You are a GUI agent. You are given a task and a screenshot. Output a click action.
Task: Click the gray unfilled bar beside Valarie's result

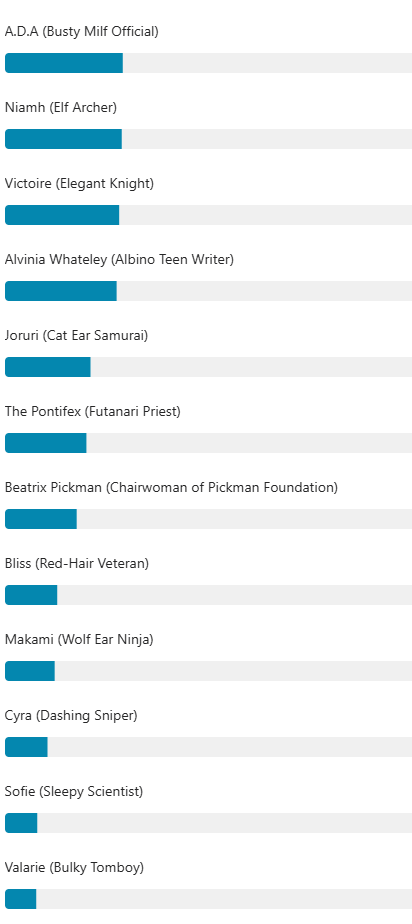(224, 899)
